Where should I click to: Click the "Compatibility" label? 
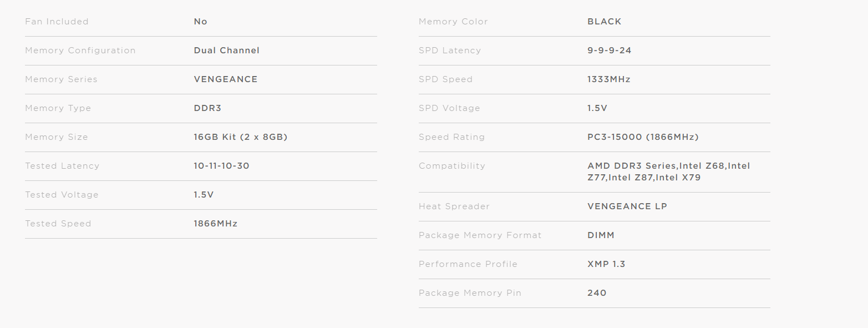(x=451, y=166)
